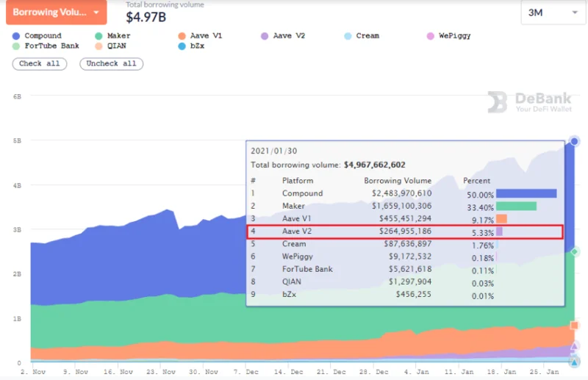588x380 pixels.
Task: Toggle the WePiggy legend entry
Action: click(x=449, y=35)
